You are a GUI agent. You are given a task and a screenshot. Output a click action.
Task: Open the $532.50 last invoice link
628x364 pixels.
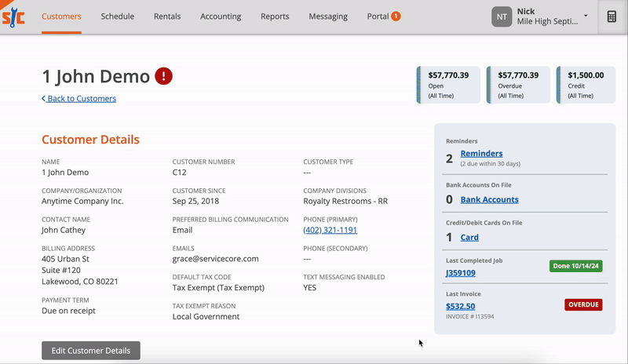(461, 306)
